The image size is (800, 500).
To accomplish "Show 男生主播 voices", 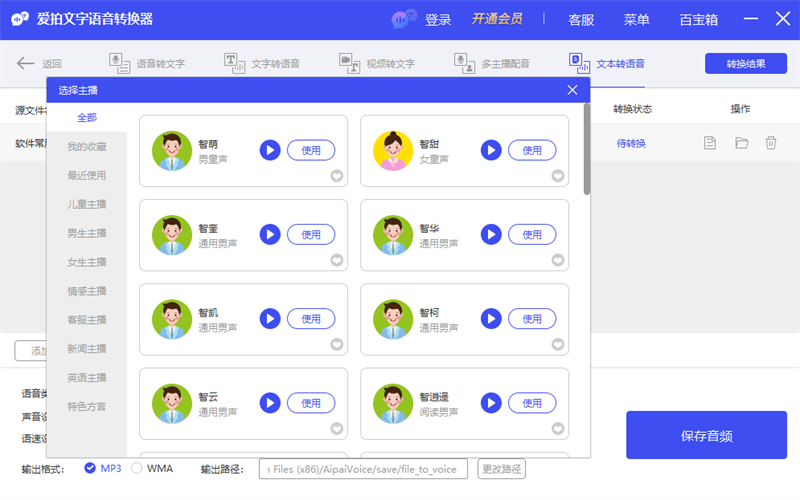I will [x=87, y=233].
